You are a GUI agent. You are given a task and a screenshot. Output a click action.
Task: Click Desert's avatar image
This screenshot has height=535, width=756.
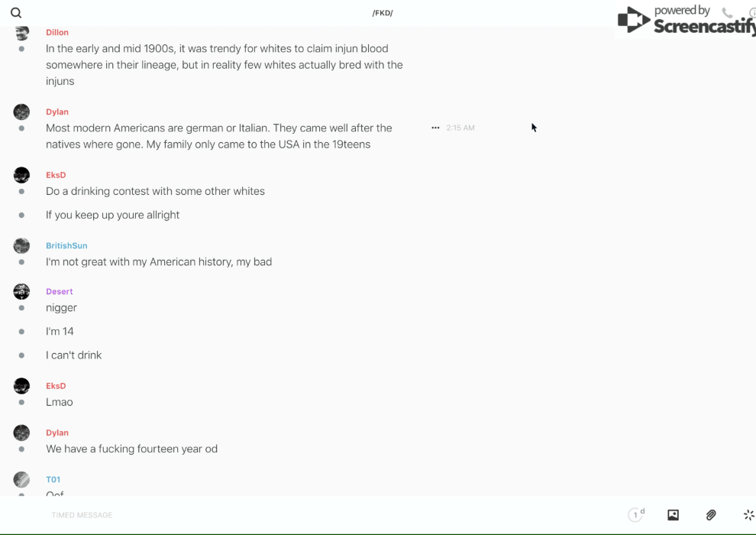coord(21,291)
